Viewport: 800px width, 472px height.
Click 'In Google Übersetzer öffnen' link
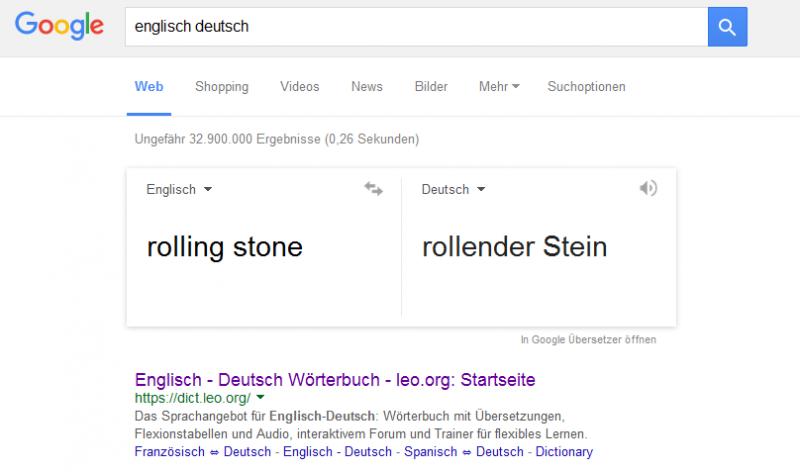tap(588, 339)
